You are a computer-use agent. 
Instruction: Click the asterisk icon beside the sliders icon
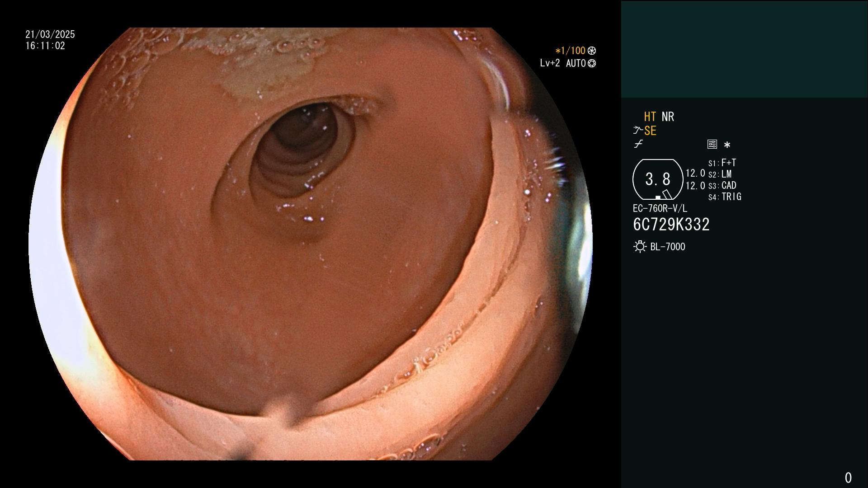tap(727, 145)
